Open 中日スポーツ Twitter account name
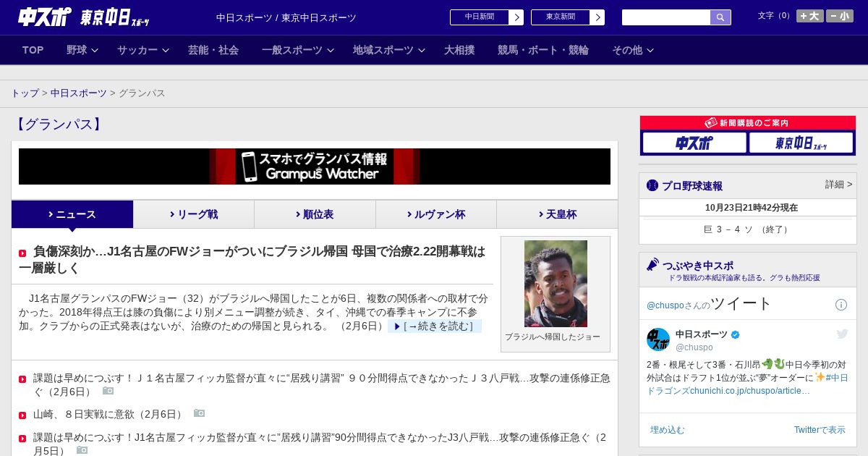Screen dimensions: 868x456 (x=702, y=334)
